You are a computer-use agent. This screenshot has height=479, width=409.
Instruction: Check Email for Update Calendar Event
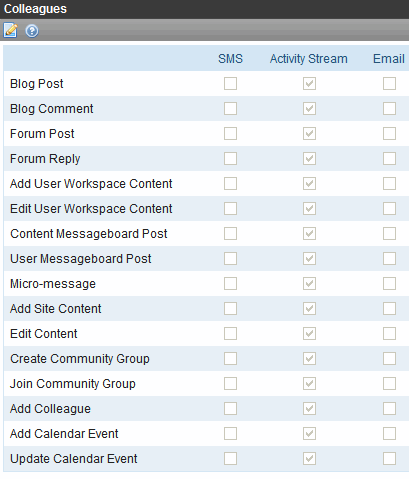tap(389, 458)
